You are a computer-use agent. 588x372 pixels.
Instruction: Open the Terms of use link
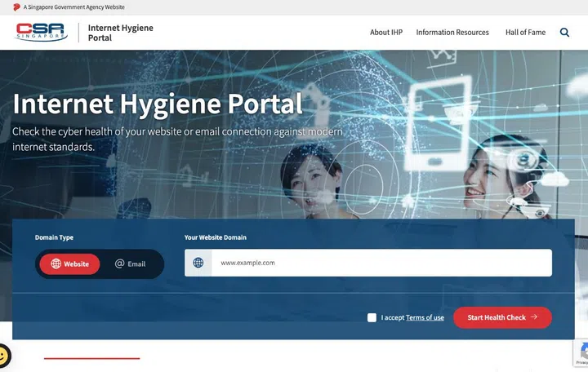pyautogui.click(x=425, y=317)
